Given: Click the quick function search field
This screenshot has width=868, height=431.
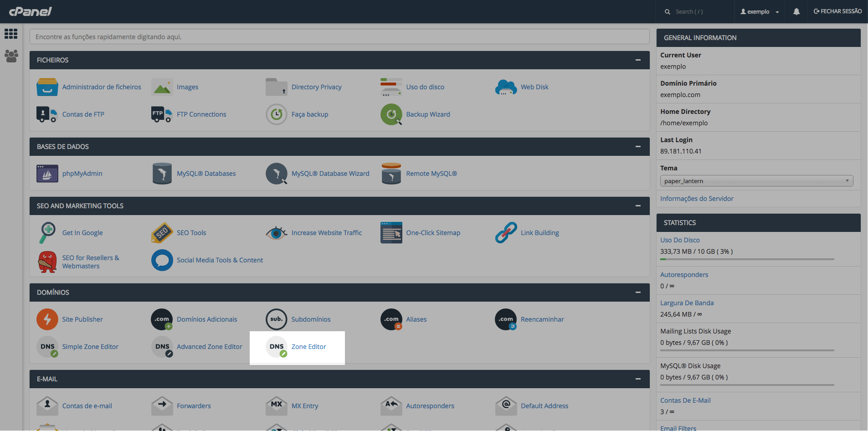Looking at the screenshot, I should [x=339, y=37].
